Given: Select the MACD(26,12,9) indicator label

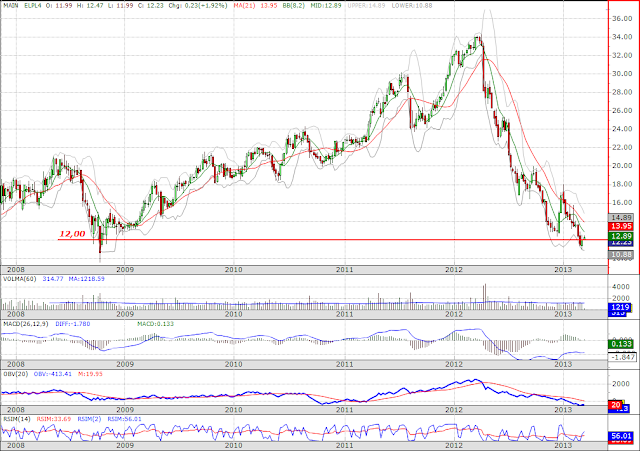Looking at the screenshot, I should click(x=26, y=324).
